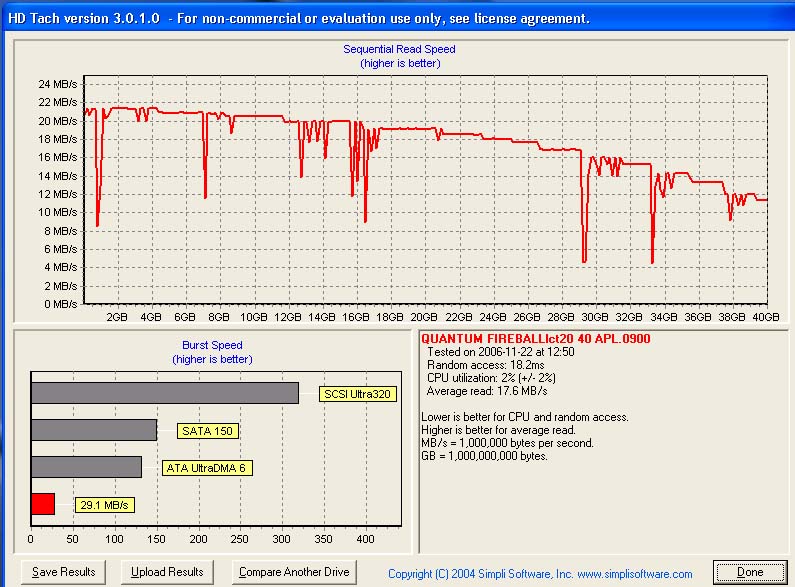
Task: Click the HD Tach version title bar
Action: coord(398,18)
